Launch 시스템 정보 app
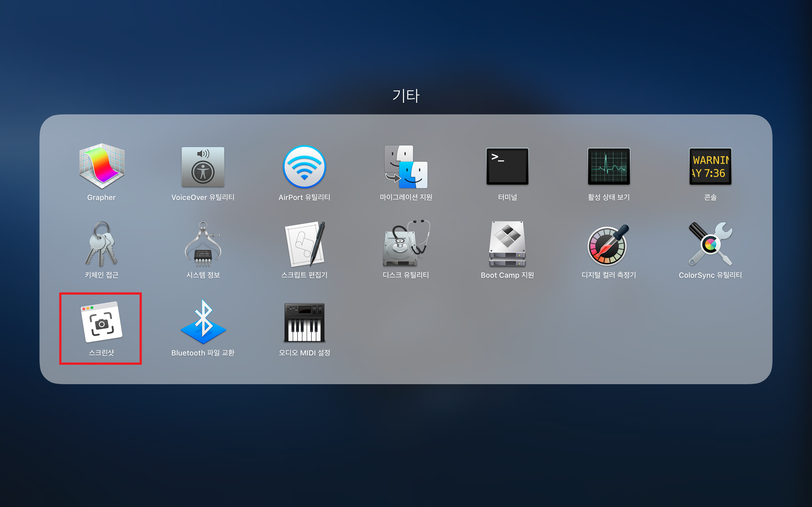 tap(203, 244)
